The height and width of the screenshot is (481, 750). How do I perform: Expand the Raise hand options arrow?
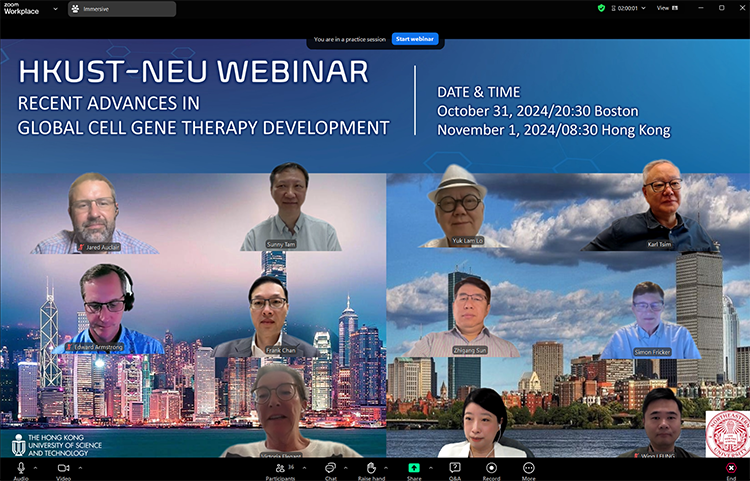[x=386, y=468]
